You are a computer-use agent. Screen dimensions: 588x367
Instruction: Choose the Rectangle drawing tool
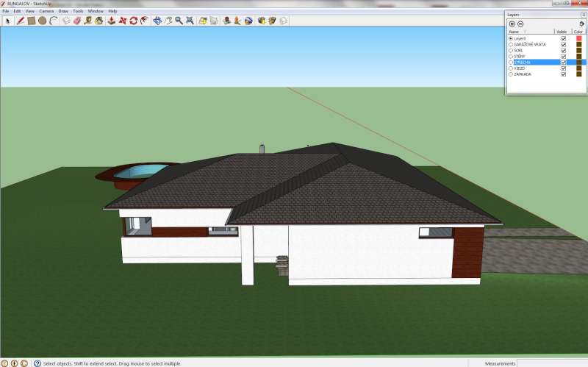click(x=32, y=21)
